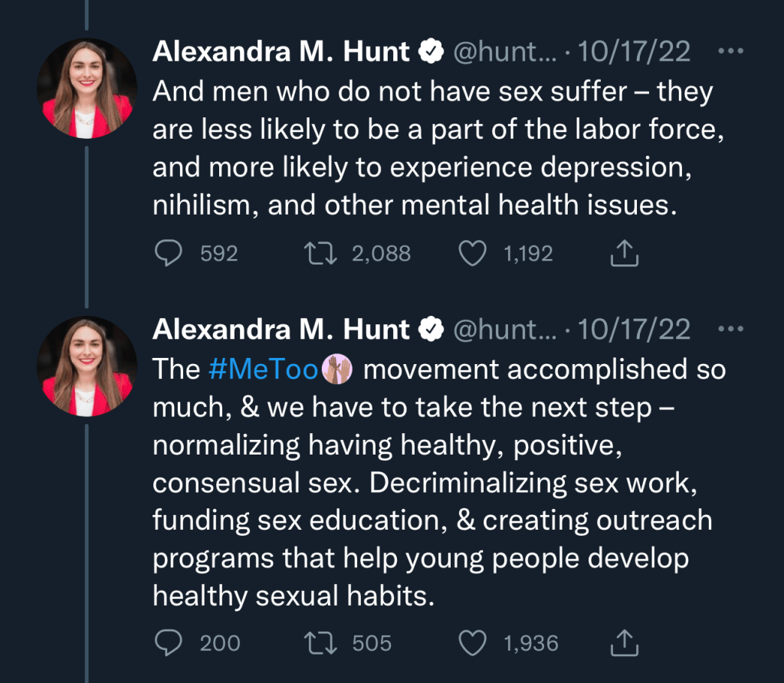Open Alexandra M. Hunt's profile from first tweet name
The height and width of the screenshot is (683, 784).
point(281,51)
